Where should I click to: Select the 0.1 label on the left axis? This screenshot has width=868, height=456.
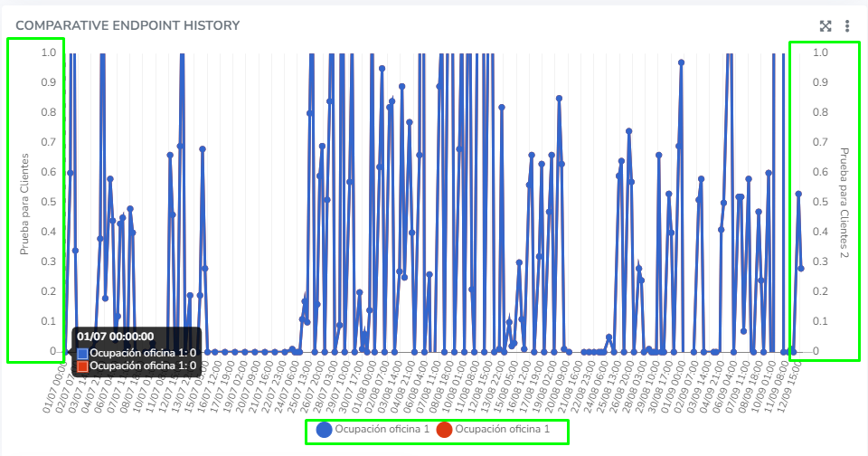(49, 321)
